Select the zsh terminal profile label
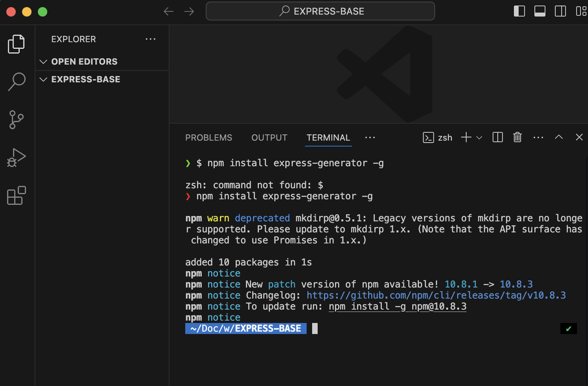The image size is (588, 386). [x=437, y=137]
